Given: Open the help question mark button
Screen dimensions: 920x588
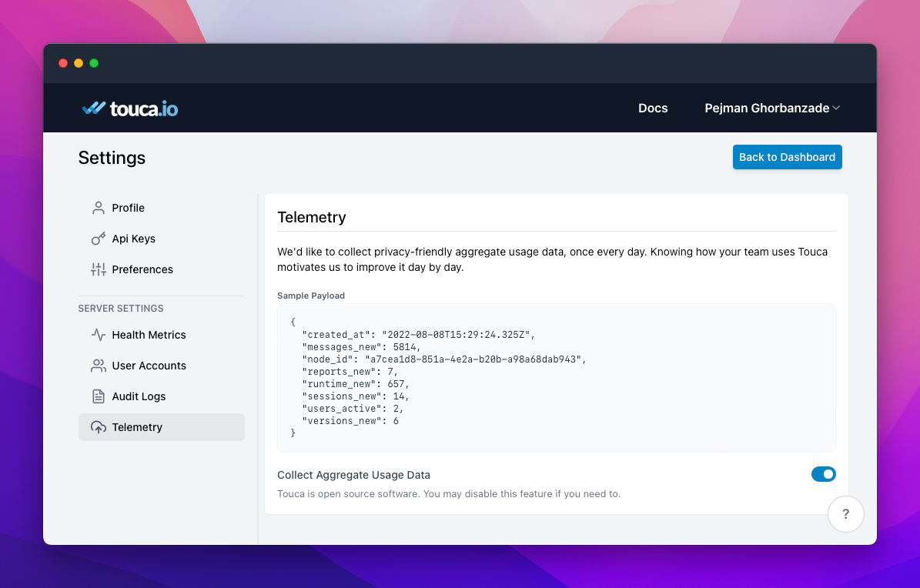Looking at the screenshot, I should [845, 514].
